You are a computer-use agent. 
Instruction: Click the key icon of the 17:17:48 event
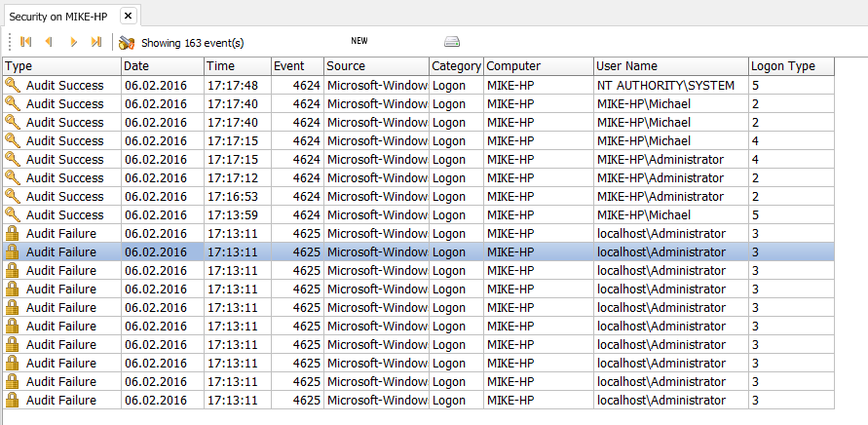click(13, 86)
